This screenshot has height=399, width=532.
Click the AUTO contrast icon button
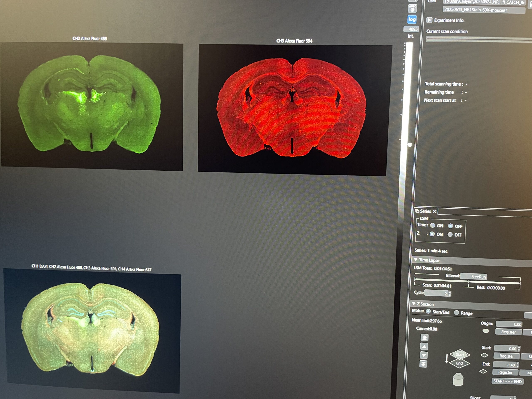click(x=413, y=9)
